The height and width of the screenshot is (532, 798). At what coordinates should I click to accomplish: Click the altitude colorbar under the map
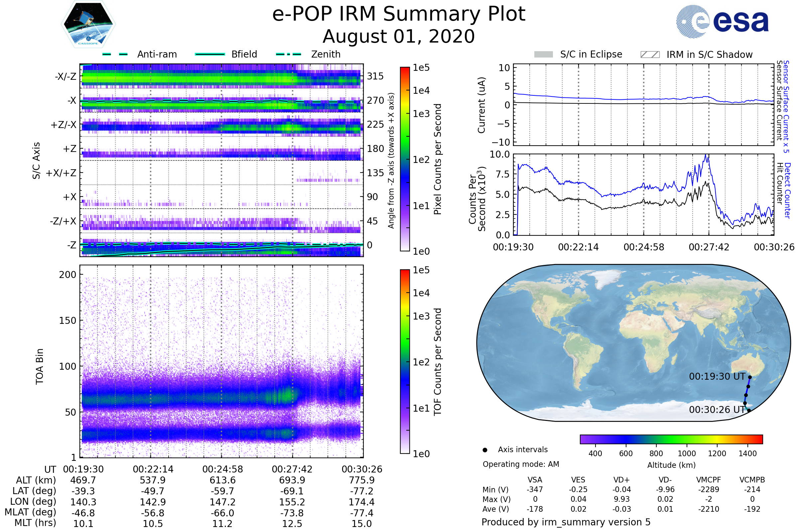point(671,439)
